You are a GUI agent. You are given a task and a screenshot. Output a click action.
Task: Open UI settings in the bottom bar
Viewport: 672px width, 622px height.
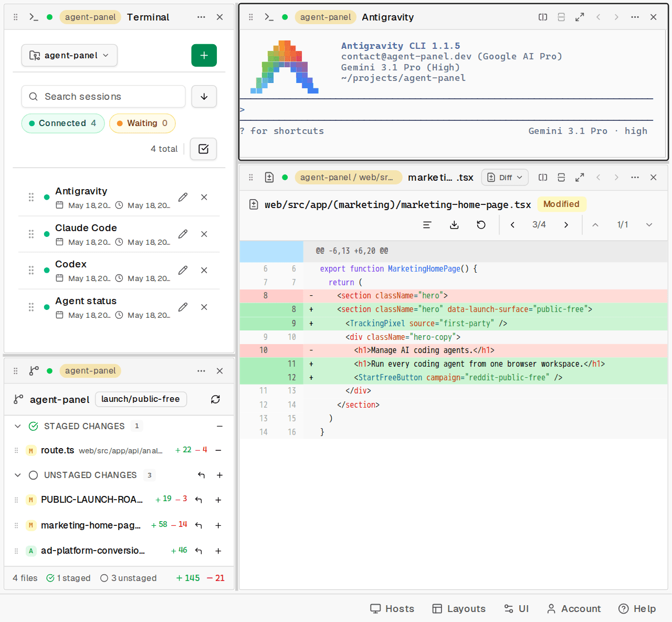pyautogui.click(x=517, y=609)
